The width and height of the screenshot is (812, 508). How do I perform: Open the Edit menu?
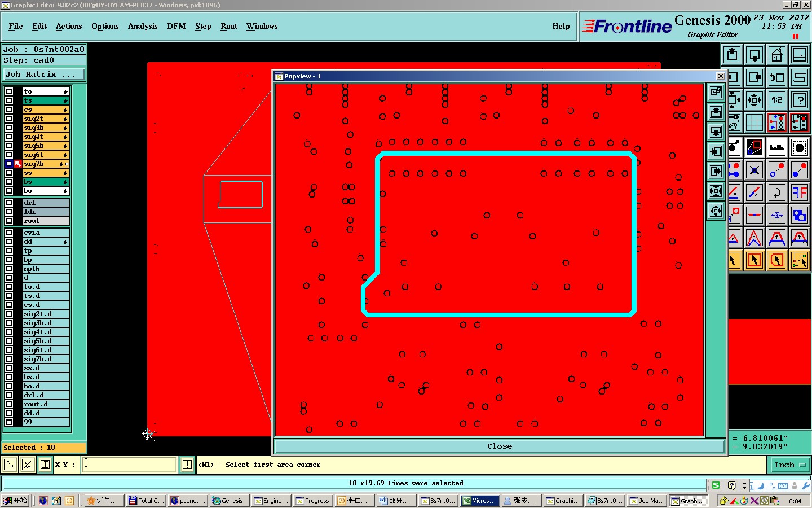39,26
